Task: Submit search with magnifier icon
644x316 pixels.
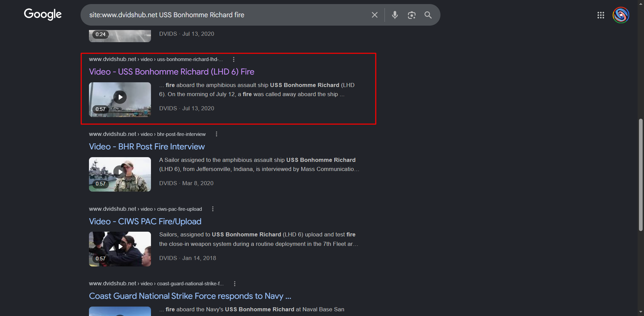Action: [x=428, y=15]
